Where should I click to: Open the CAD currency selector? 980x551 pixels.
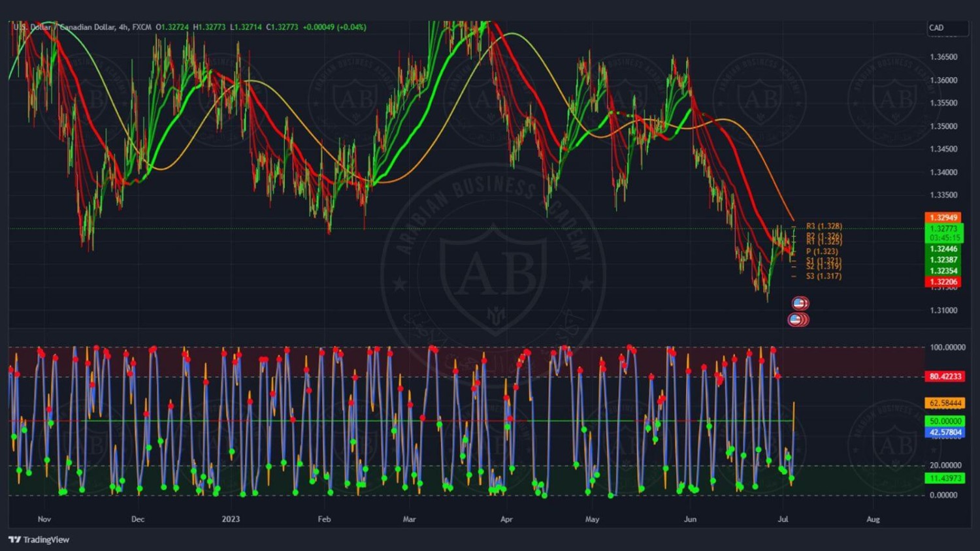pyautogui.click(x=947, y=27)
